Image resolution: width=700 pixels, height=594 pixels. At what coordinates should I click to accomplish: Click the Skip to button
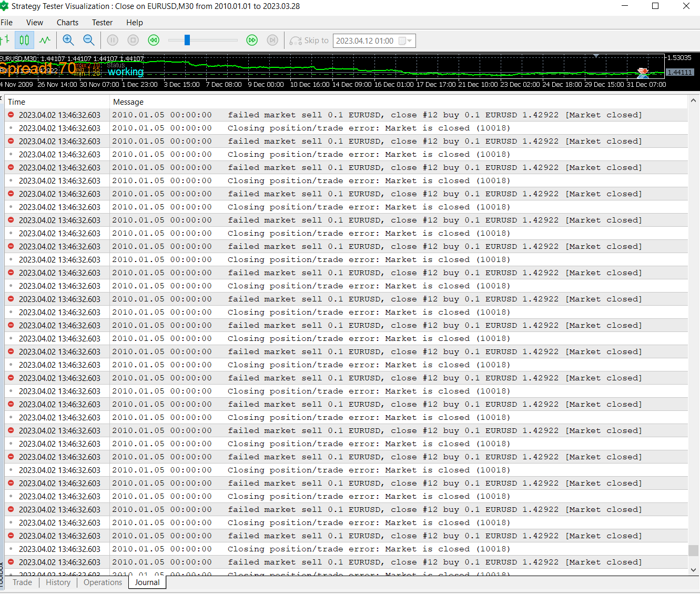coord(309,41)
